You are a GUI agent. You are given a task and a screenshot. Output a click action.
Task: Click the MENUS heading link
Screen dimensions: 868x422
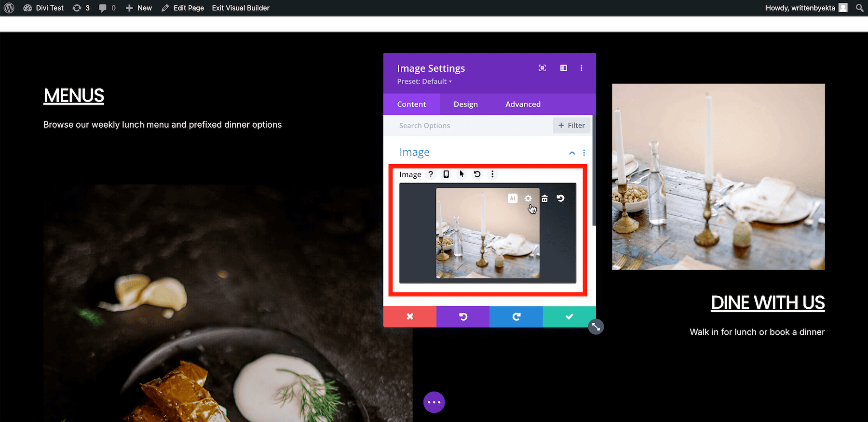pyautogui.click(x=74, y=95)
